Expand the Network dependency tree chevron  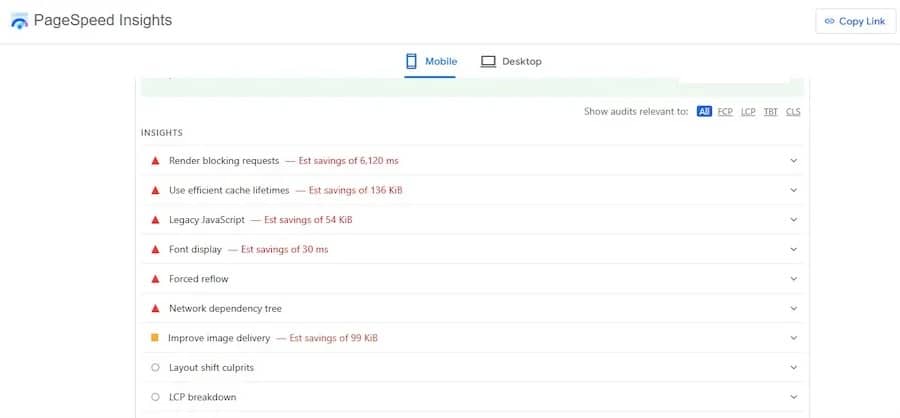pos(794,308)
